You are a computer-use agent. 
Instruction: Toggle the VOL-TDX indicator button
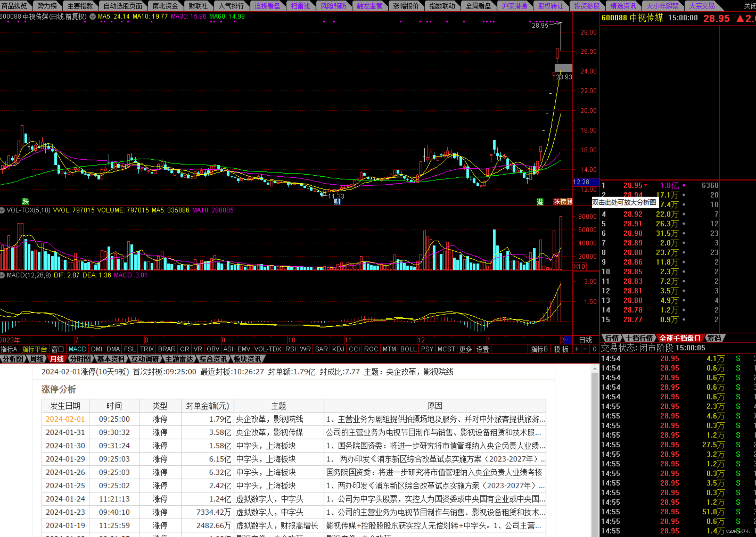pos(268,349)
